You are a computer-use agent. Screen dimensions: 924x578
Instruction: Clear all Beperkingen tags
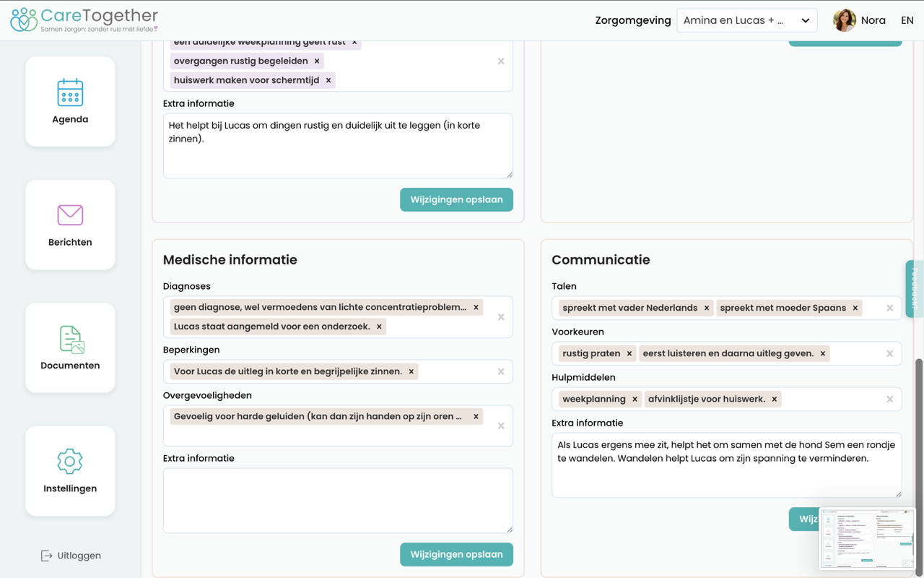(x=501, y=371)
